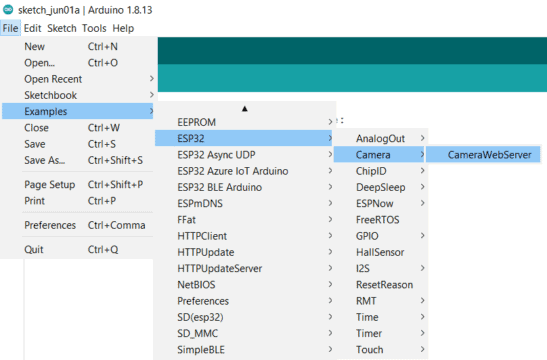547x360 pixels.
Task: Open the CameraWebServer example sketch
Action: (483, 155)
